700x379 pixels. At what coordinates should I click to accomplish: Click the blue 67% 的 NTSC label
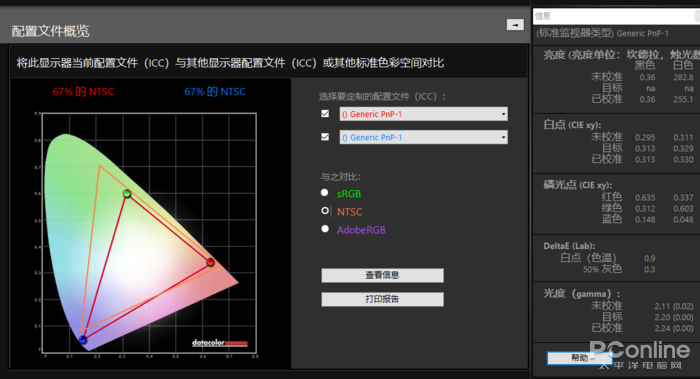[215, 92]
